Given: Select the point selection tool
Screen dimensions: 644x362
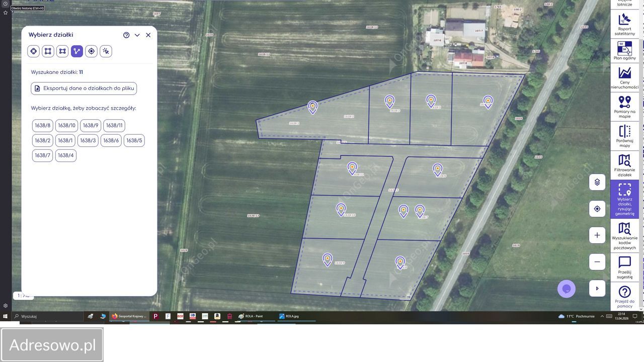Looking at the screenshot, I should tap(91, 51).
